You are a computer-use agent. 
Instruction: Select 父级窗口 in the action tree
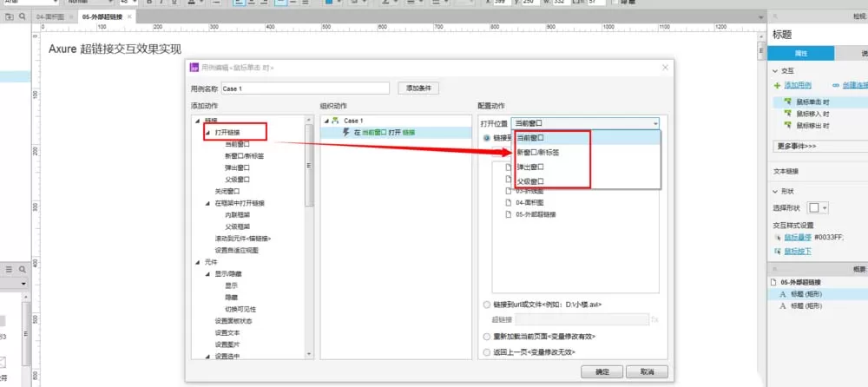click(x=238, y=180)
